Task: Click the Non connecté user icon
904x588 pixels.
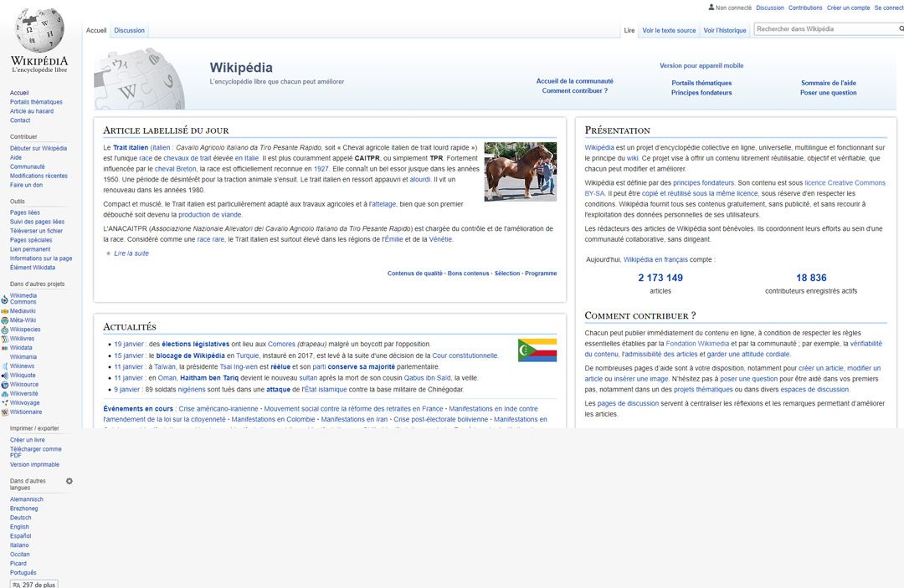Action: coord(711,8)
